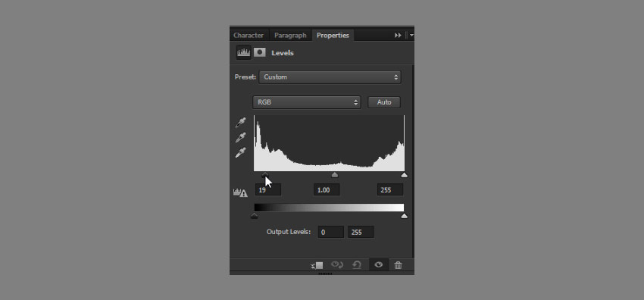Switch to the Paragraph tab
Image resolution: width=644 pixels, height=300 pixels.
click(x=290, y=36)
